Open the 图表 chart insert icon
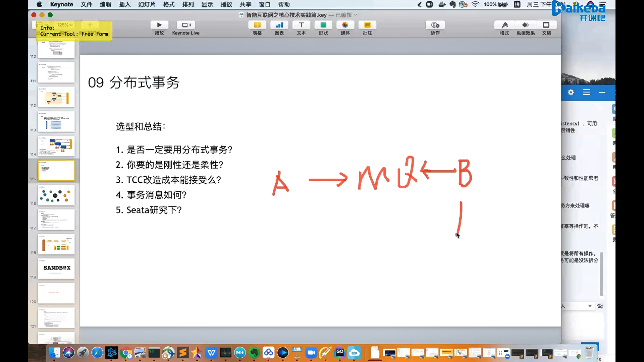 [x=279, y=25]
